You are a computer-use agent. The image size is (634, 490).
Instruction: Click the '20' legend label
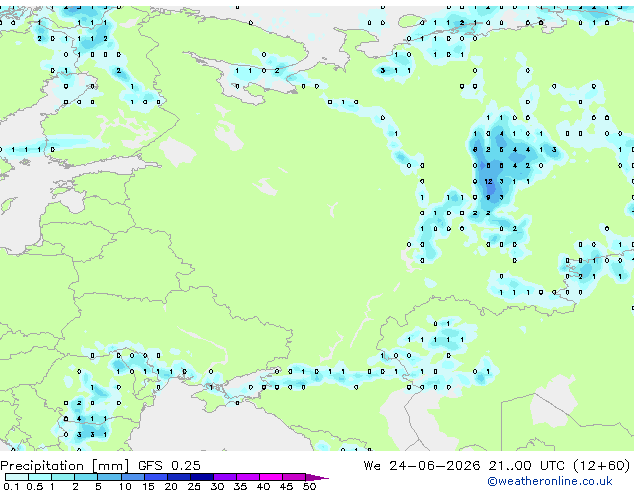171,486
